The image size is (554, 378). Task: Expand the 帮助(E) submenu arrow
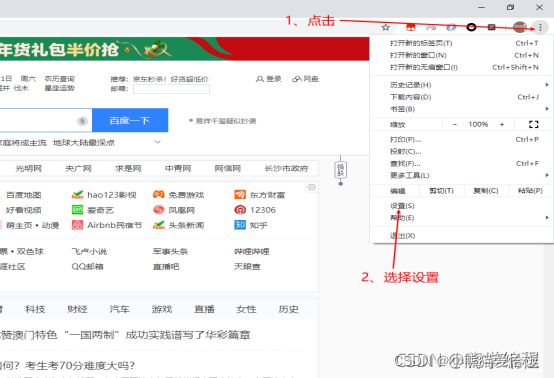(x=547, y=218)
